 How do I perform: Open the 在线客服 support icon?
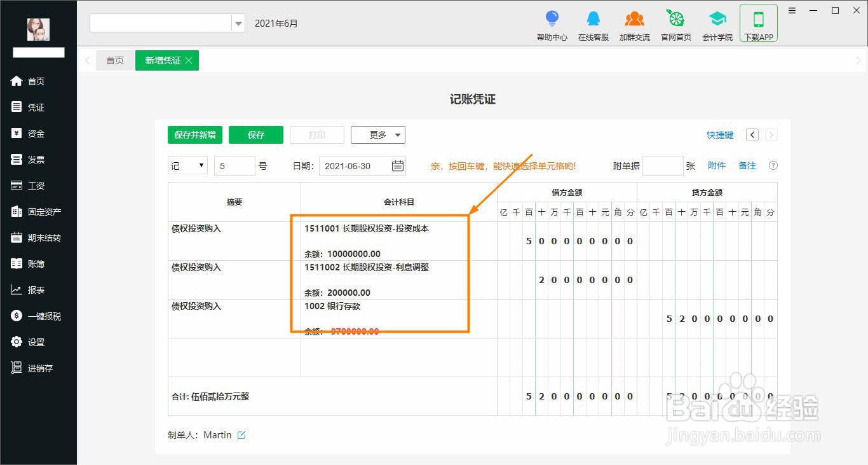coord(593,24)
